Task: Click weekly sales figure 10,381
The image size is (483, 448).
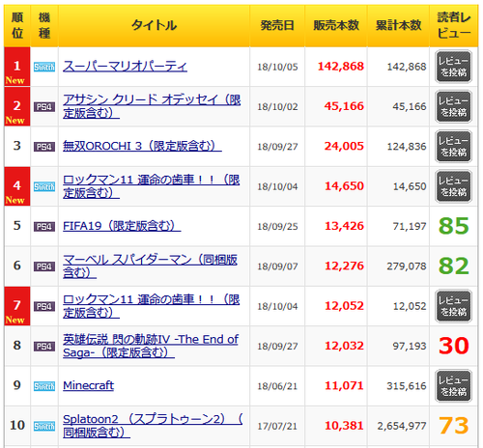Action: [344, 426]
